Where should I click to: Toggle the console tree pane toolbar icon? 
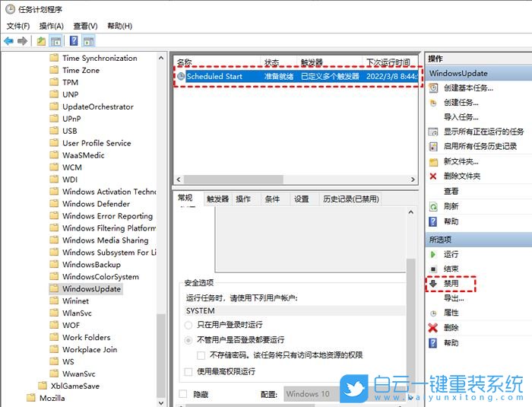pos(55,41)
